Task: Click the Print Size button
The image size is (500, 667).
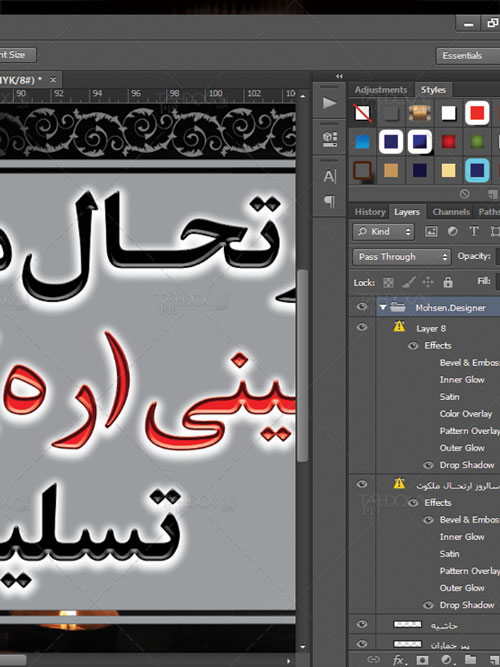Action: (18, 55)
